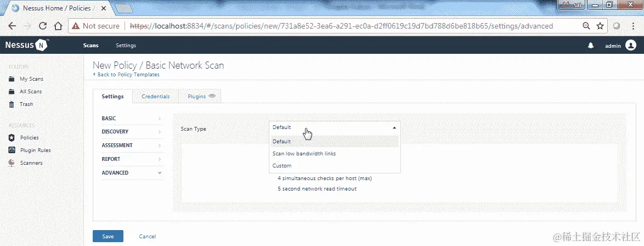Open Scanners in the sidebar
The width and height of the screenshot is (644, 246).
31,163
